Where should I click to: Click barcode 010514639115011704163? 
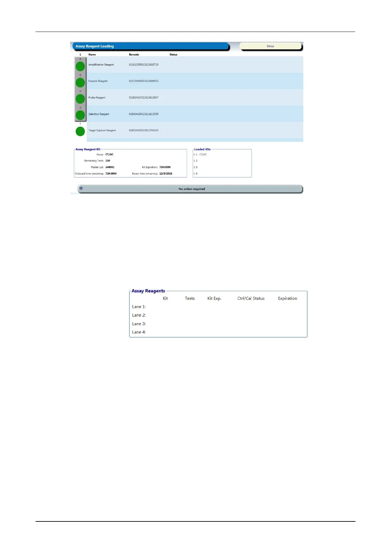(144, 130)
